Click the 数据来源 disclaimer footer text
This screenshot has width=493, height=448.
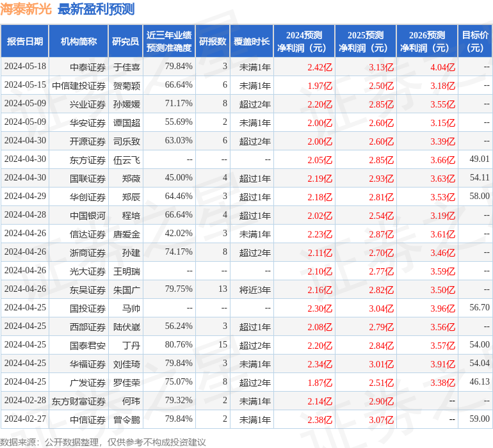pos(103,442)
